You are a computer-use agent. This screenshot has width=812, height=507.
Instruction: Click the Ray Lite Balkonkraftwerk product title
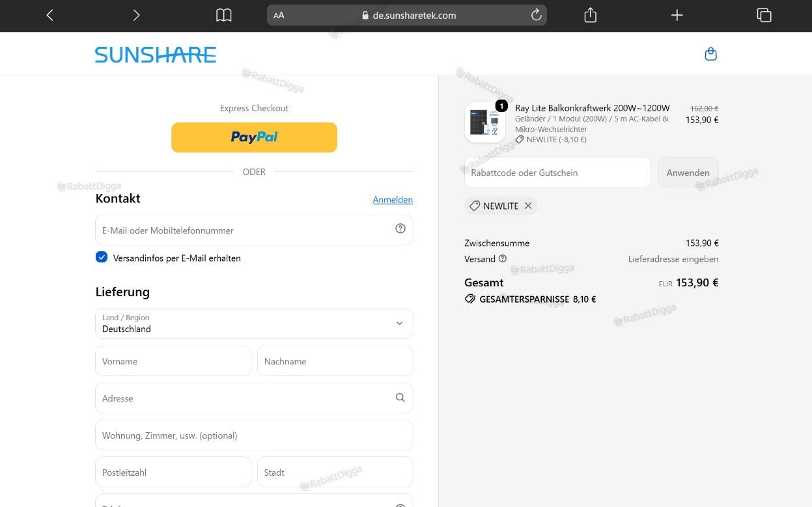point(593,108)
